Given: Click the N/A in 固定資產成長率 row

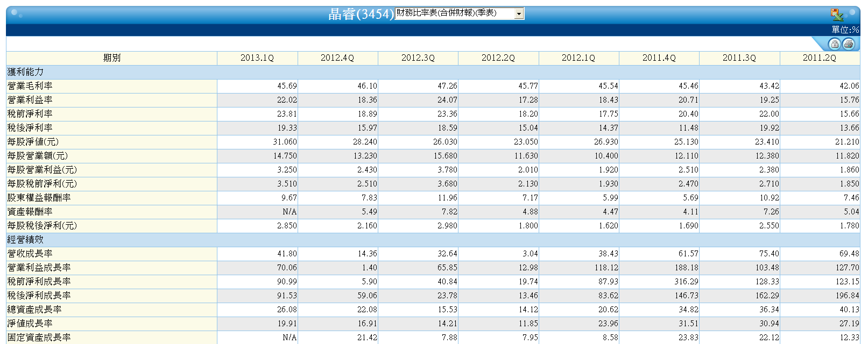Looking at the screenshot, I should coord(290,338).
